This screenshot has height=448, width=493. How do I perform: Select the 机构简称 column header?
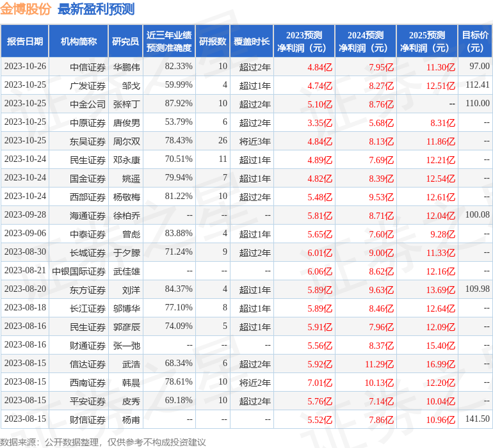(79, 41)
